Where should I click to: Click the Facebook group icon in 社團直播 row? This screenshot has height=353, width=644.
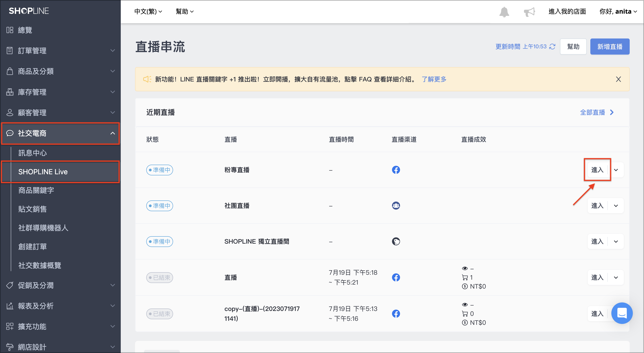coord(396,206)
